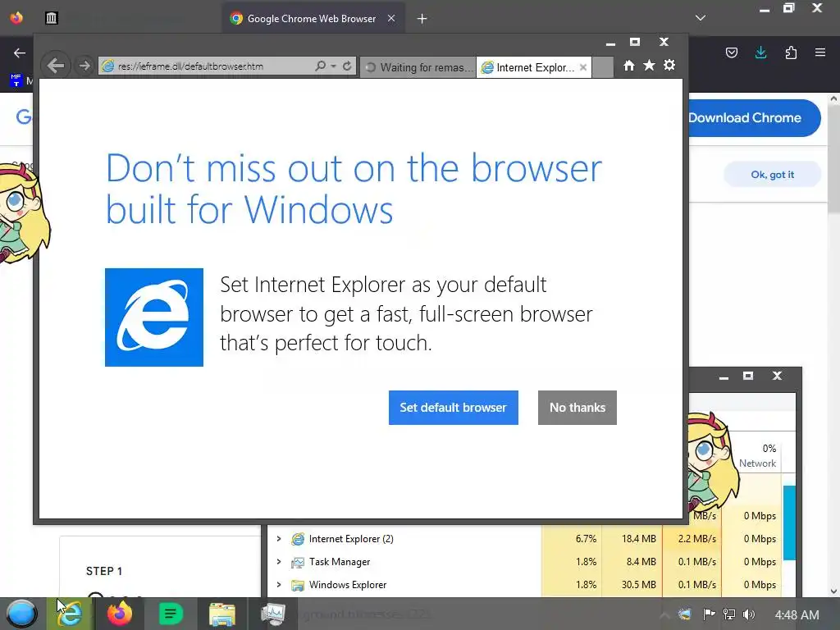Open Firefox Pocket save icon
840x630 pixels.
point(732,52)
